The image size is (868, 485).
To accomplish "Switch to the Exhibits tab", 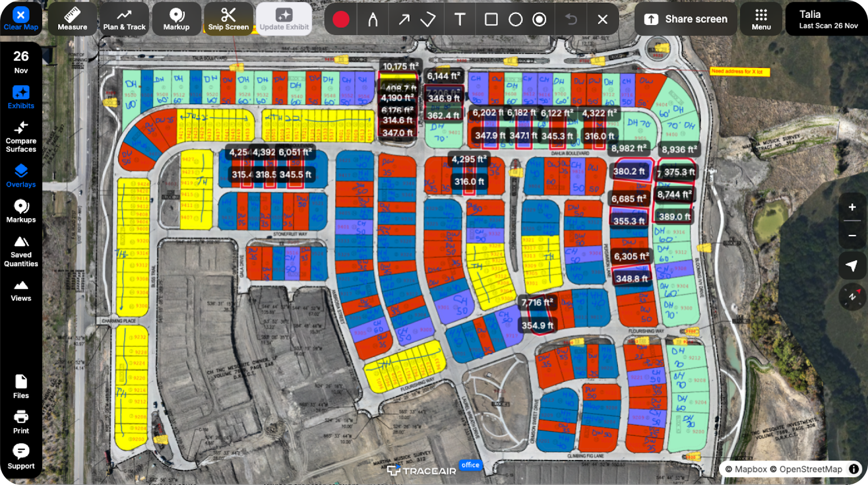I will pos(21,97).
